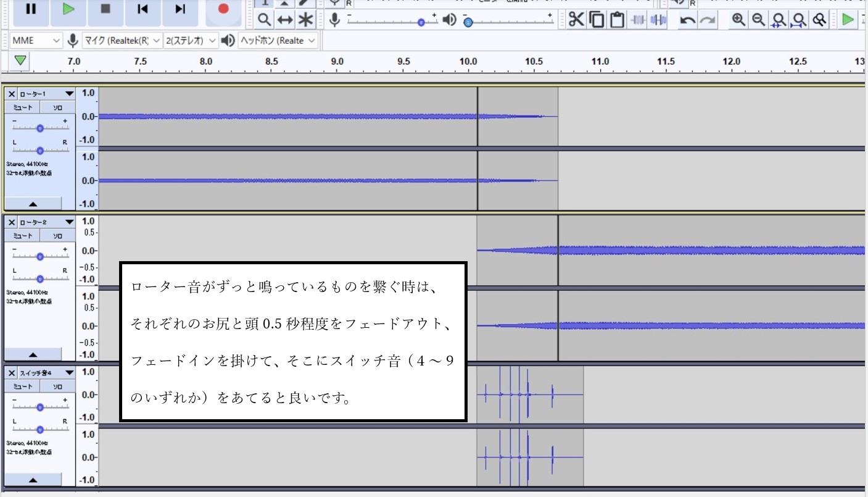This screenshot has height=497, width=868.
Task: Click the 10.0 mark on the timeline ruler
Action: [468, 62]
